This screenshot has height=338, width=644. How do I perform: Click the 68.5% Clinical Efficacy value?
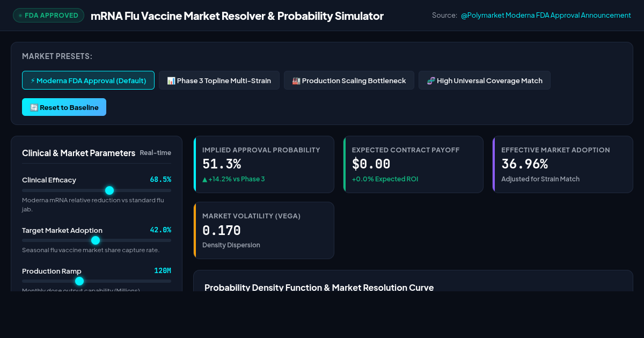pyautogui.click(x=160, y=179)
